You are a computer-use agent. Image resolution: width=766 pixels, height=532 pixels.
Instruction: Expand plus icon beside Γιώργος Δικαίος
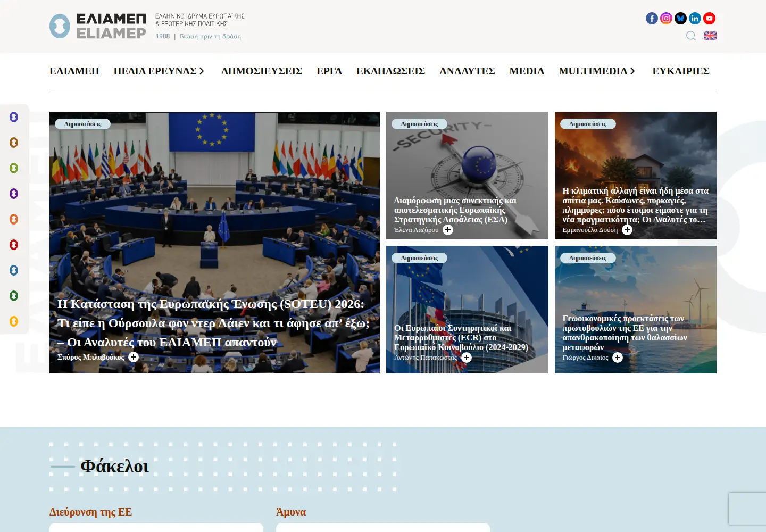pyautogui.click(x=618, y=358)
